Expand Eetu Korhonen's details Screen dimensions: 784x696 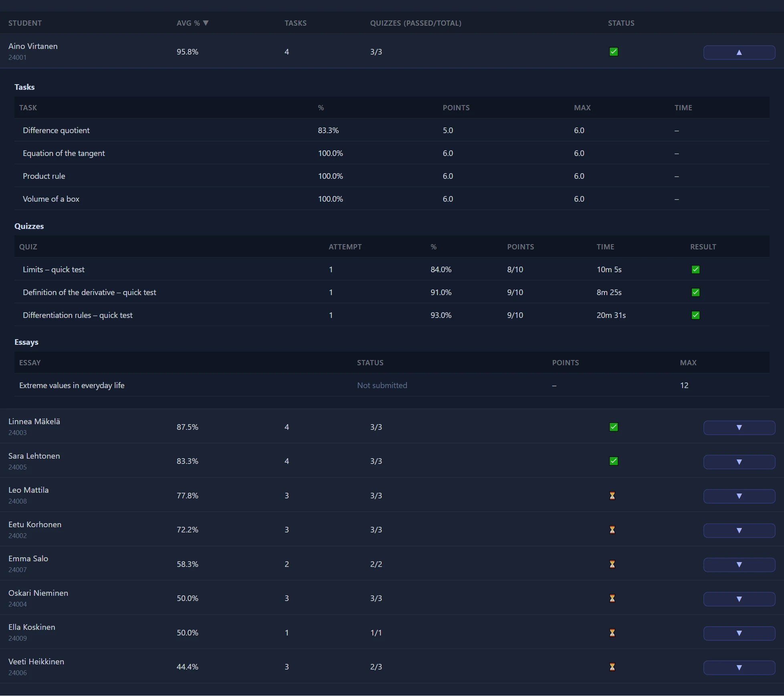(x=739, y=530)
